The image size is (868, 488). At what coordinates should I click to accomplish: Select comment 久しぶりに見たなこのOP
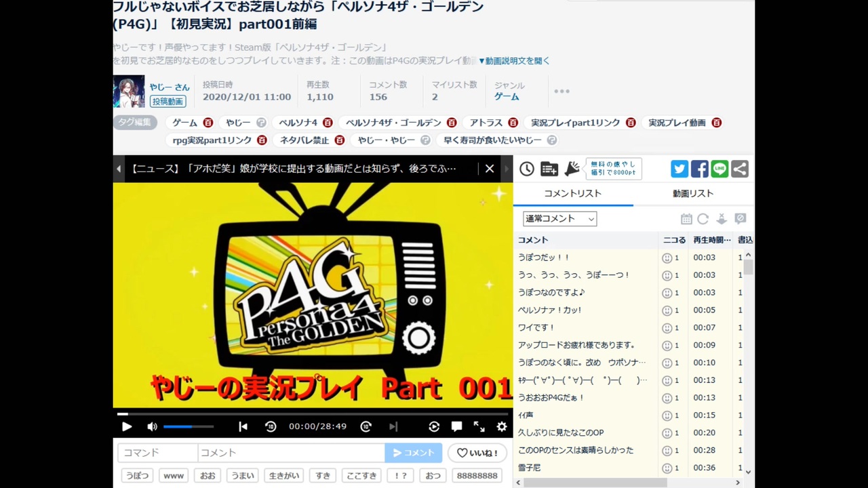point(561,432)
